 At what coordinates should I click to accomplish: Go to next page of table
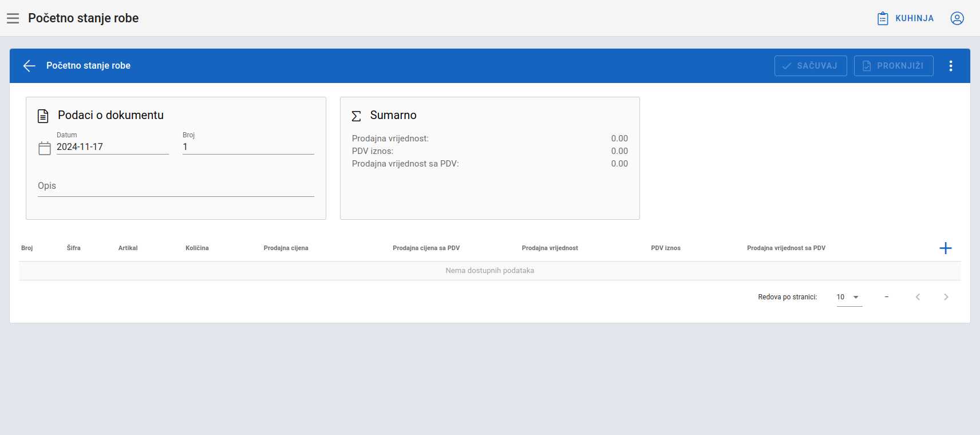pos(946,297)
